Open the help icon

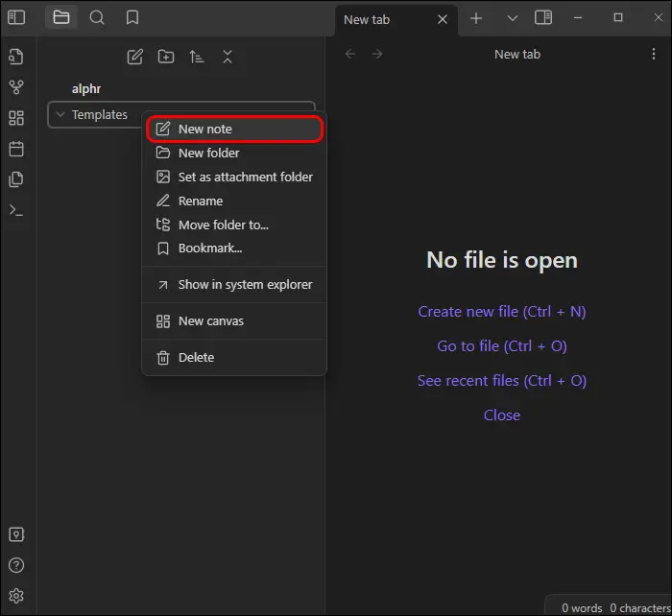point(16,565)
